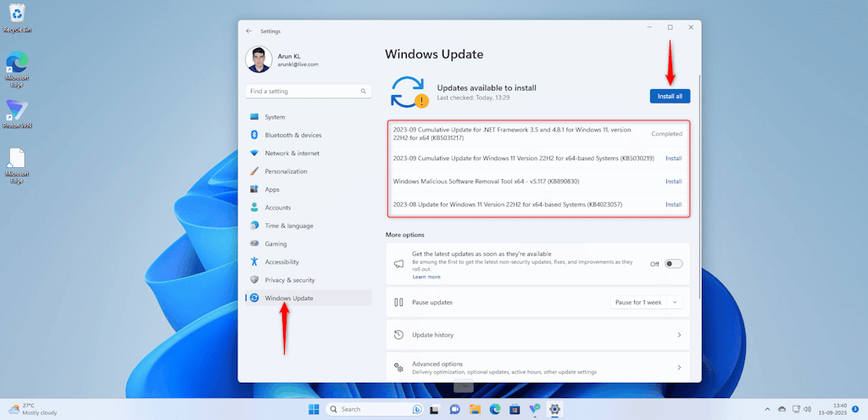This screenshot has width=868, height=420.
Task: Click the OneDrive cloud tray icon
Action: coord(782,410)
